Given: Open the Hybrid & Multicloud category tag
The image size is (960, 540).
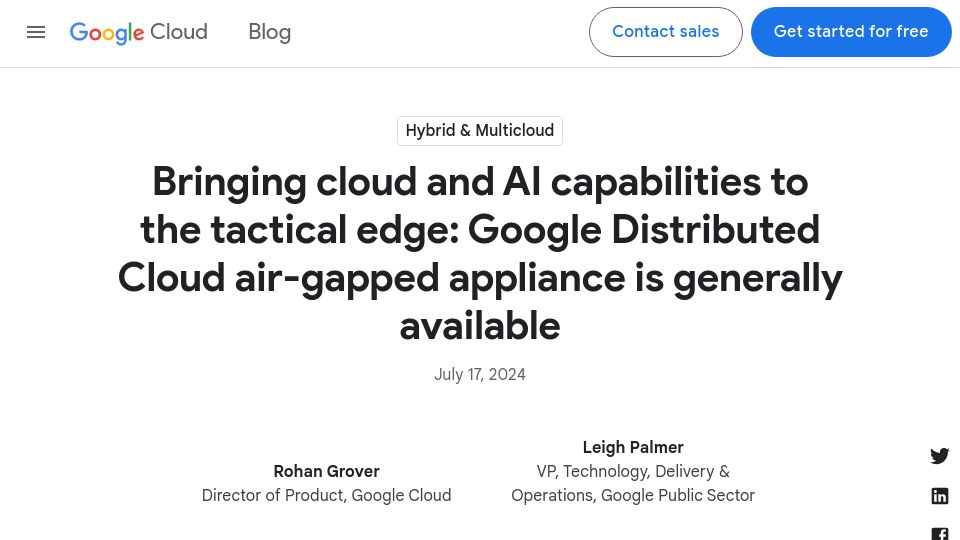Looking at the screenshot, I should tap(480, 131).
